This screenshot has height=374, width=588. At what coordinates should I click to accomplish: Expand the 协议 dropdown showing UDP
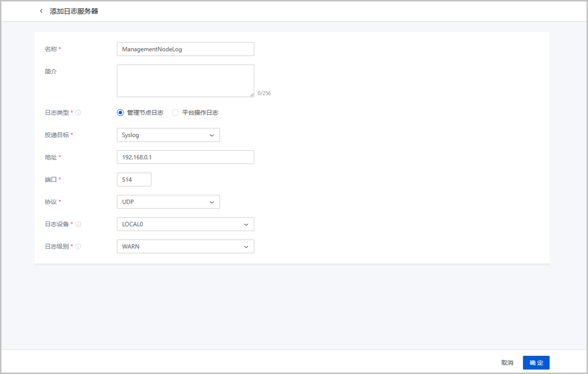pos(168,202)
